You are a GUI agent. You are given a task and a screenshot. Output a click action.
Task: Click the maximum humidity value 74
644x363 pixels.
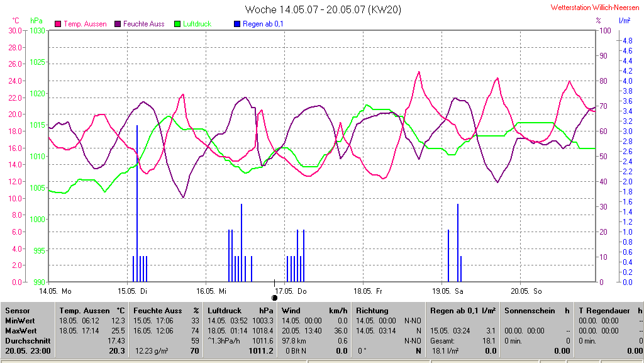click(x=195, y=330)
